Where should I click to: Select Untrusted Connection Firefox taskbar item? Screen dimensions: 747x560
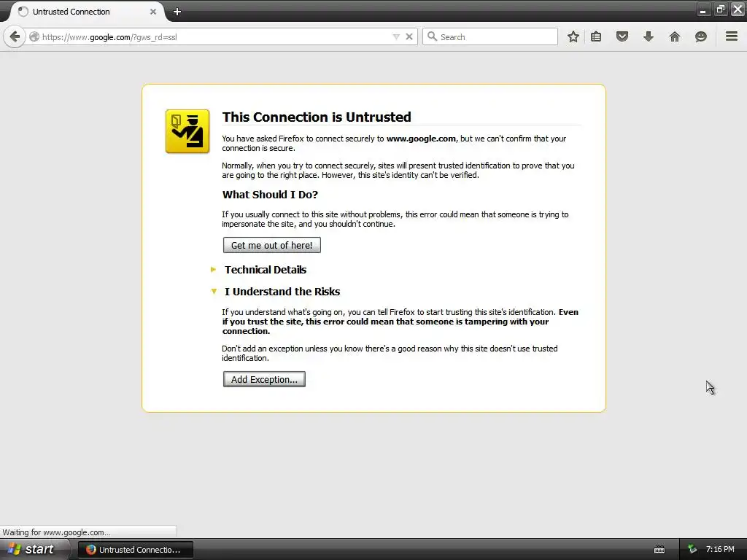135,550
